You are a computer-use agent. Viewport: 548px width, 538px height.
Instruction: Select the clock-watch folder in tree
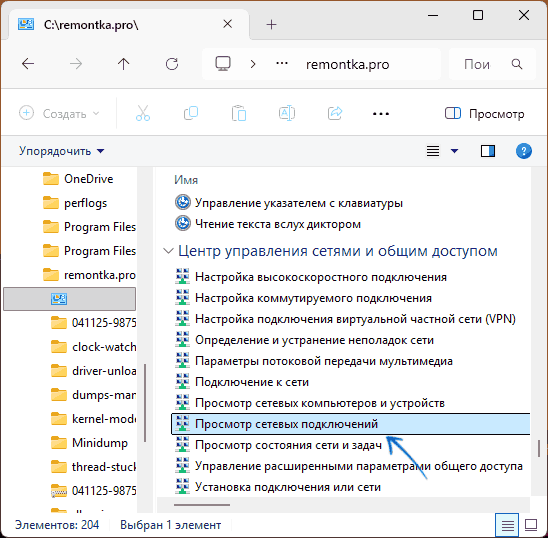[x=93, y=347]
